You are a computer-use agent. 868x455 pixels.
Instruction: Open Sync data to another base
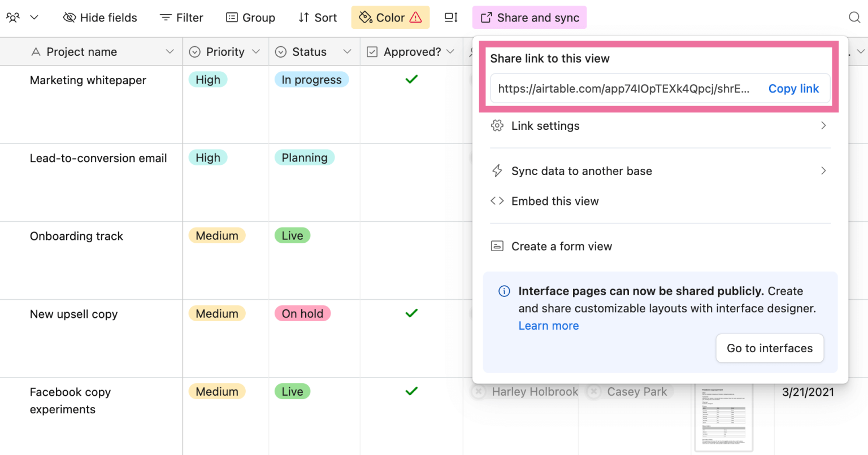pos(581,170)
